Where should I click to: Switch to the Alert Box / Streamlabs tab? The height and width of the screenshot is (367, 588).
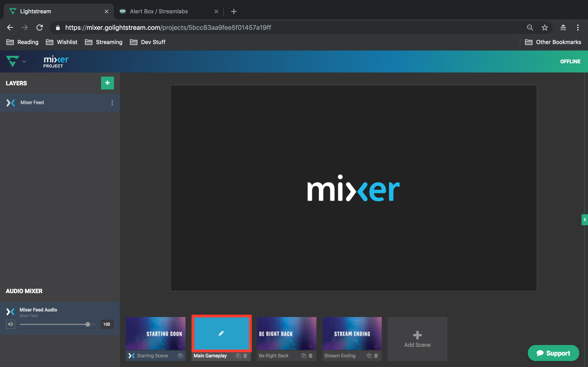(x=159, y=11)
